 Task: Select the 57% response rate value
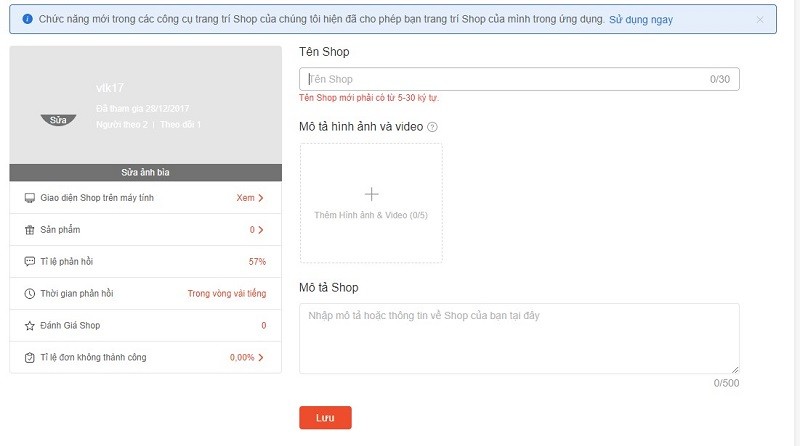[257, 262]
